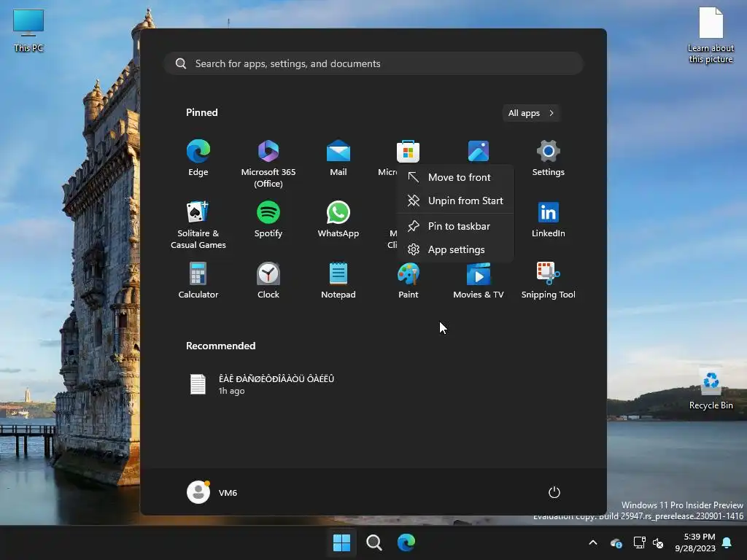Expand the All apps list

[x=531, y=113]
